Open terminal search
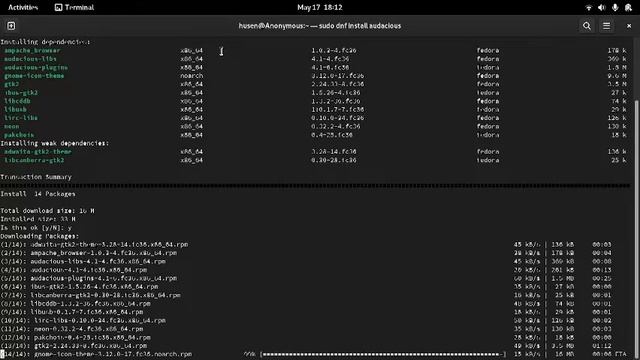 click(x=587, y=26)
